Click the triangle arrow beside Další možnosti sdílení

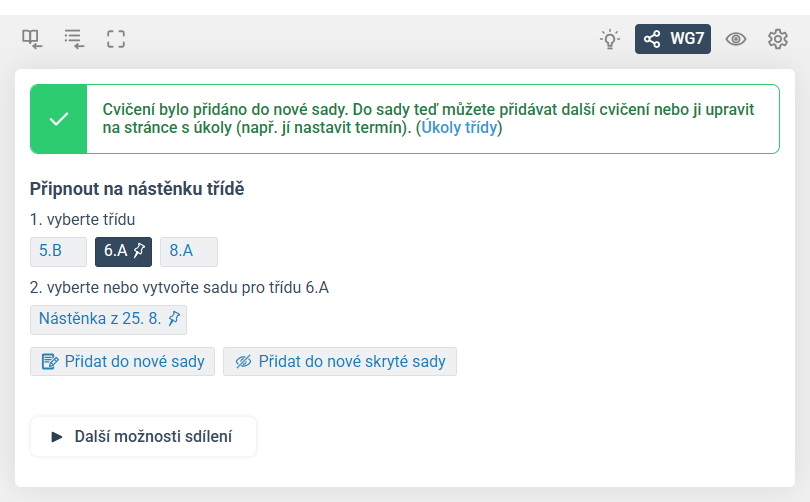(x=57, y=437)
